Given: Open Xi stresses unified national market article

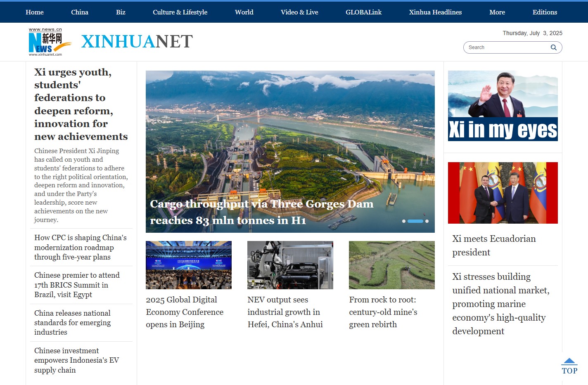Looking at the screenshot, I should pyautogui.click(x=501, y=304).
